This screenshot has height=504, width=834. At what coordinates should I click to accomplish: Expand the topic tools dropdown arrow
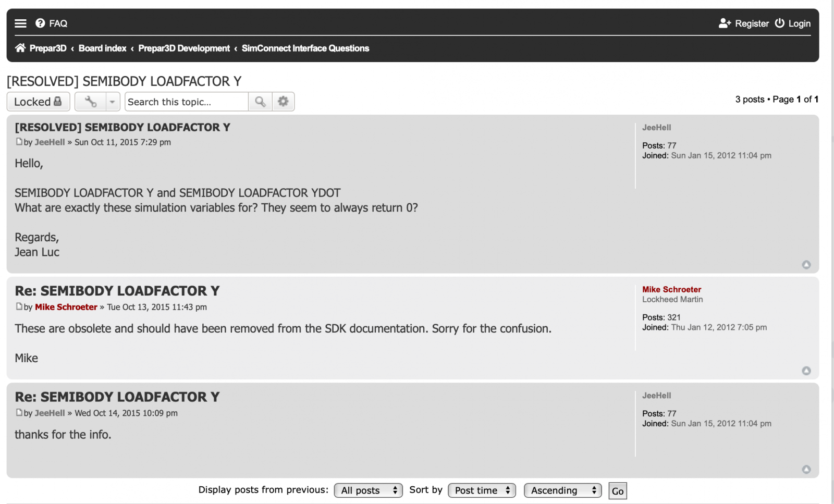pos(112,102)
